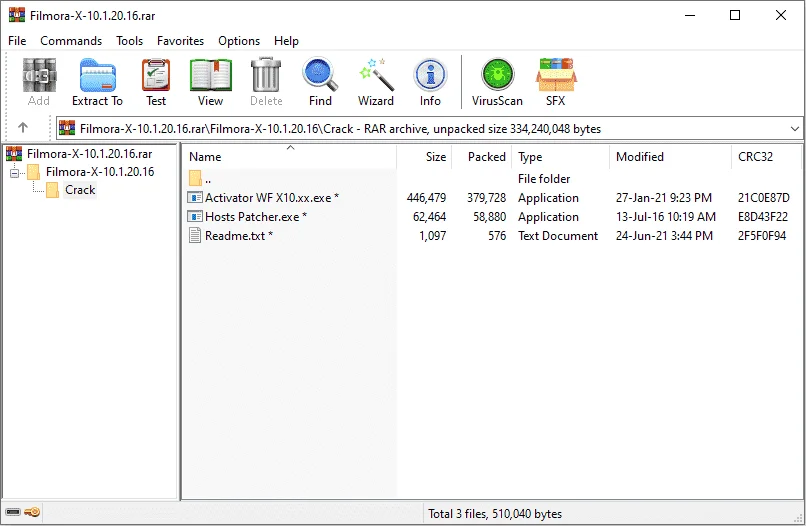Screen dimensions: 806x526
Task: Start VirusScan on the archive
Action: [497, 75]
